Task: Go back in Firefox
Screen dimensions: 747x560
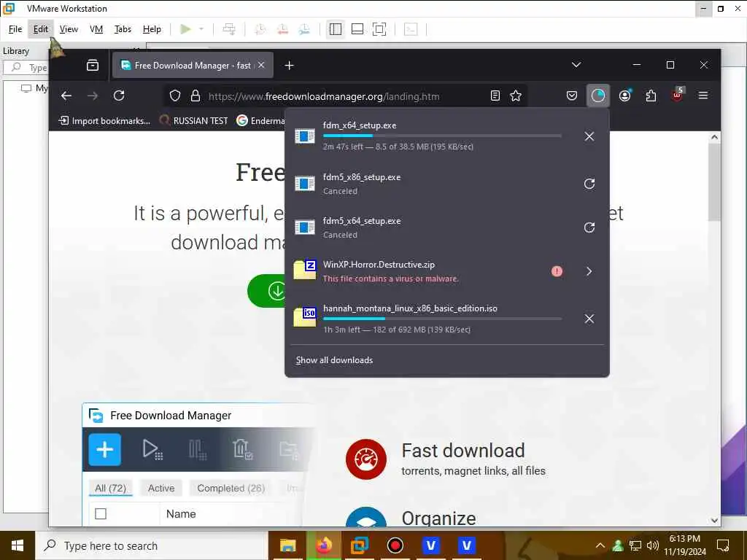Action: coord(66,96)
